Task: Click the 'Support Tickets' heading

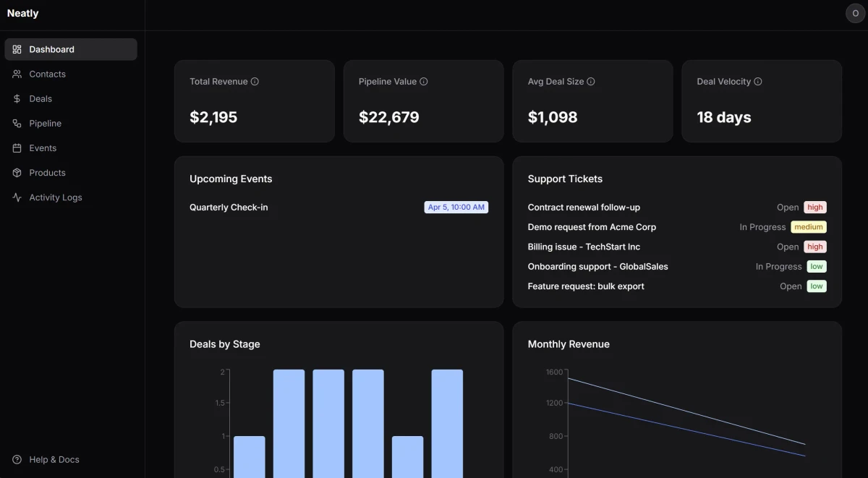Action: point(565,179)
